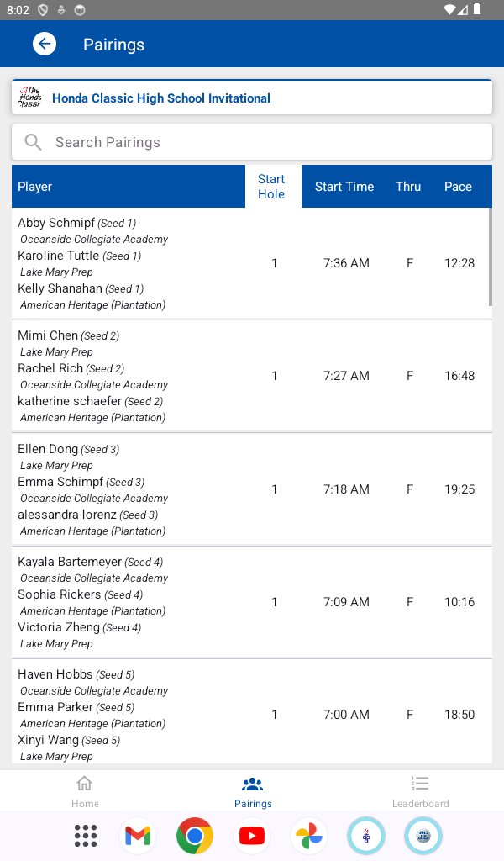Screen dimensions: 504x861
Task: Click the pairings list scrollbar
Action: (x=491, y=257)
